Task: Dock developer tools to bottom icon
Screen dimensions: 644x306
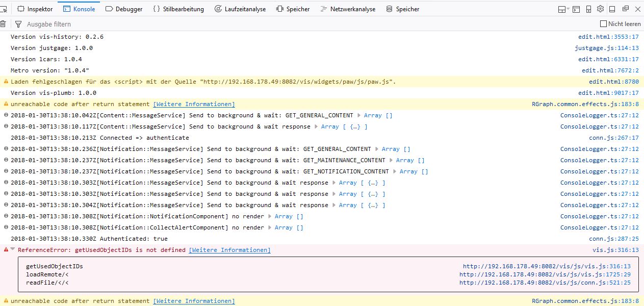Action: (x=612, y=9)
